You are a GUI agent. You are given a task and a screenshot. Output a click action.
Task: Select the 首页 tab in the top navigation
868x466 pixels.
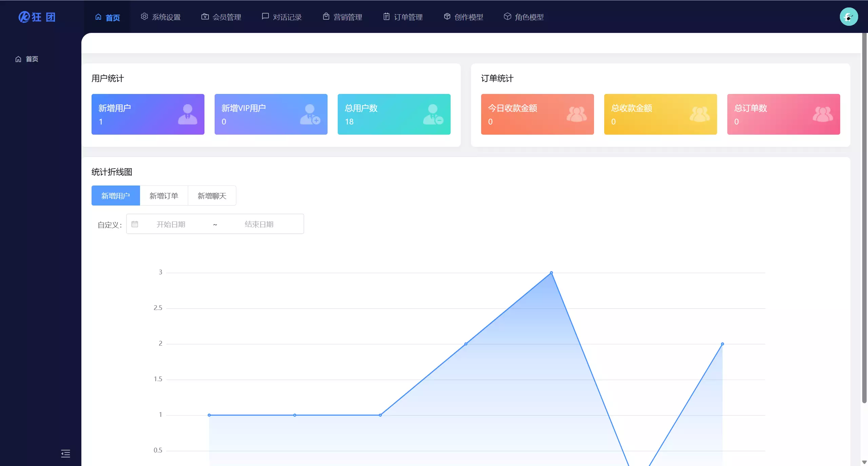point(107,17)
